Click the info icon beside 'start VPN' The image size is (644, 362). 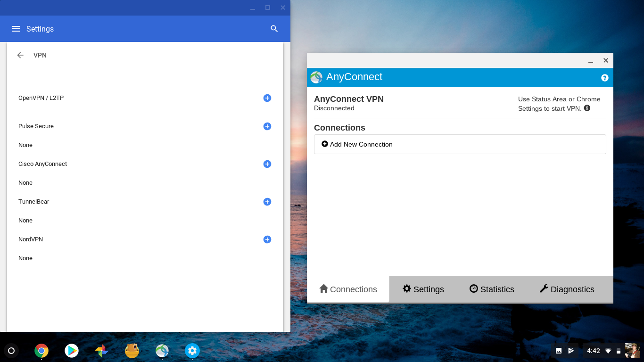[587, 108]
